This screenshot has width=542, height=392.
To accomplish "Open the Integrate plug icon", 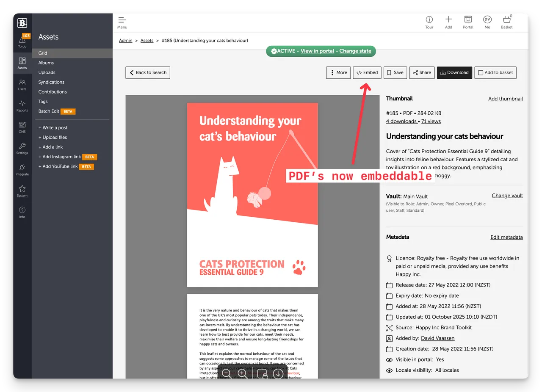I will point(22,169).
